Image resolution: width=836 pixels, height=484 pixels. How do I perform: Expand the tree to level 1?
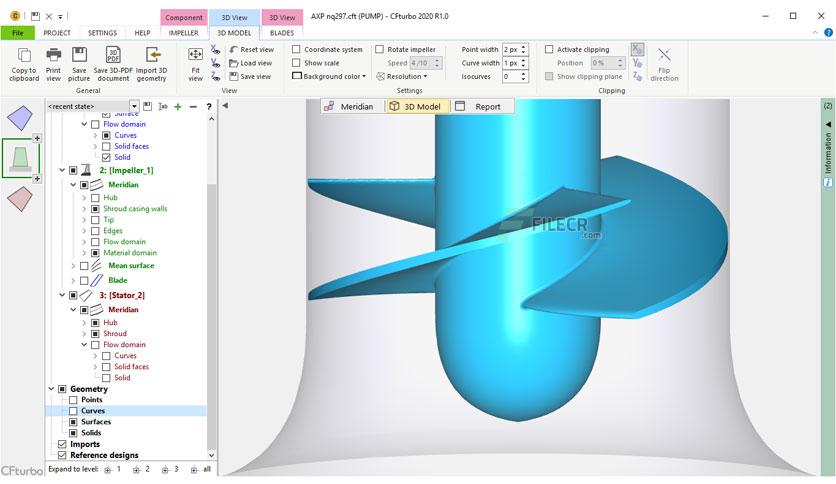click(112, 470)
